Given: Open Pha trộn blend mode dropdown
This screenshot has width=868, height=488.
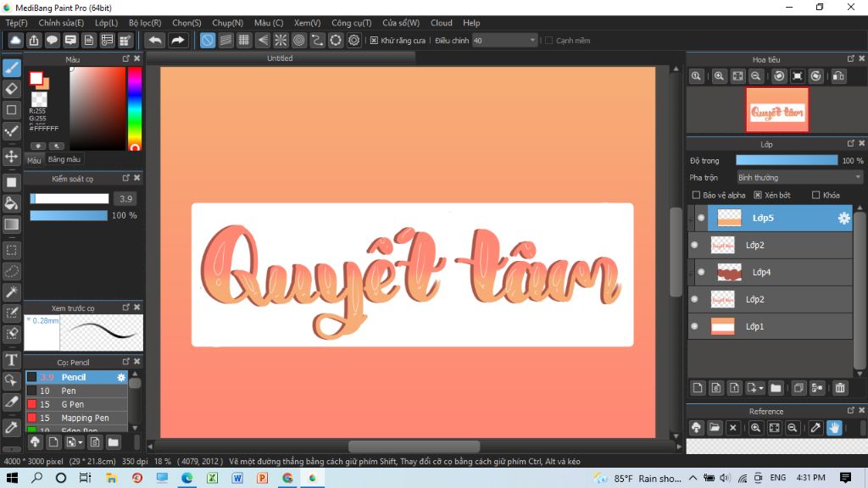Looking at the screenshot, I should point(799,178).
